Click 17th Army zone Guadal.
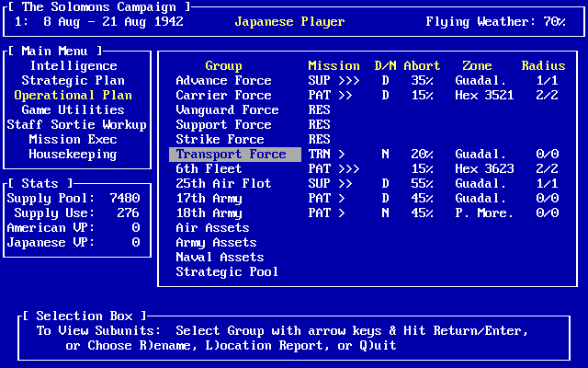Viewport: 588px width, 368px height. 481,199
